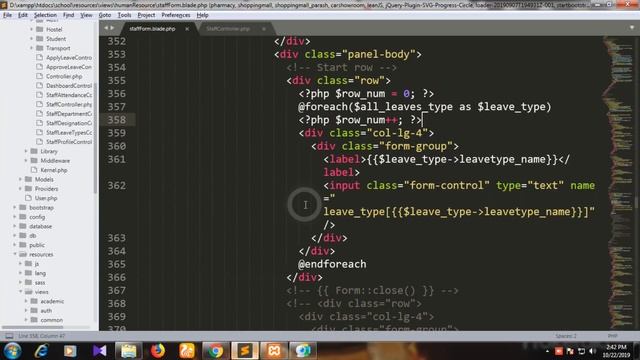The image size is (640, 360).
Task: Collapse the resources folder
Action: [x=15, y=254]
